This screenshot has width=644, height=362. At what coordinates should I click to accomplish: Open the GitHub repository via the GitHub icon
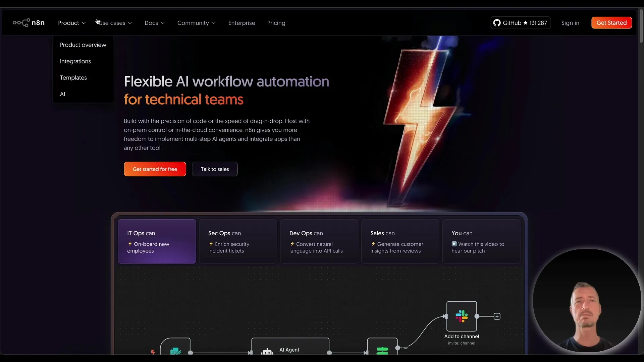pyautogui.click(x=497, y=23)
